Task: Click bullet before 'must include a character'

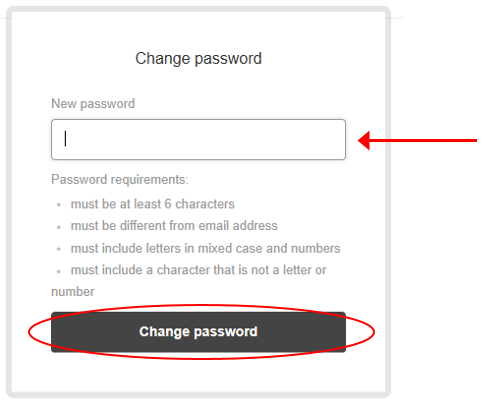Action: coord(59,272)
